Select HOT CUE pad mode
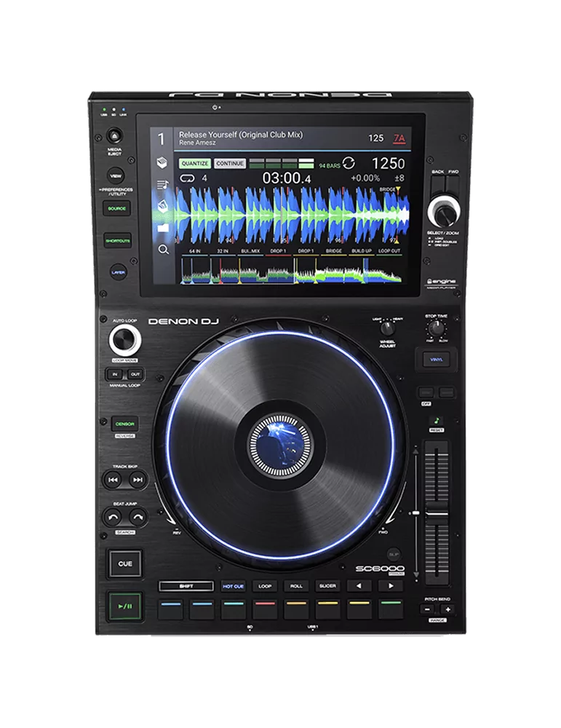The height and width of the screenshot is (728, 561). coord(233,586)
